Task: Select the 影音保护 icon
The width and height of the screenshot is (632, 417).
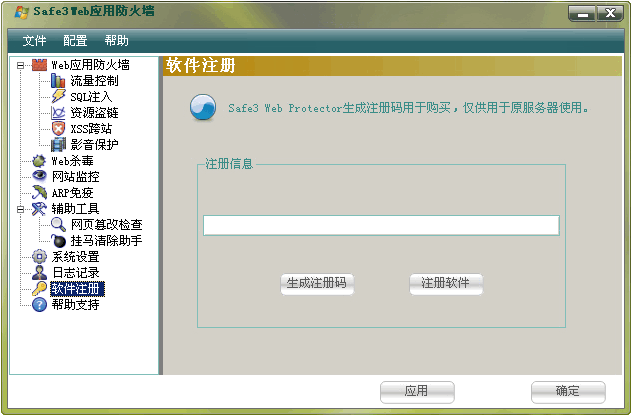Action: [x=58, y=145]
